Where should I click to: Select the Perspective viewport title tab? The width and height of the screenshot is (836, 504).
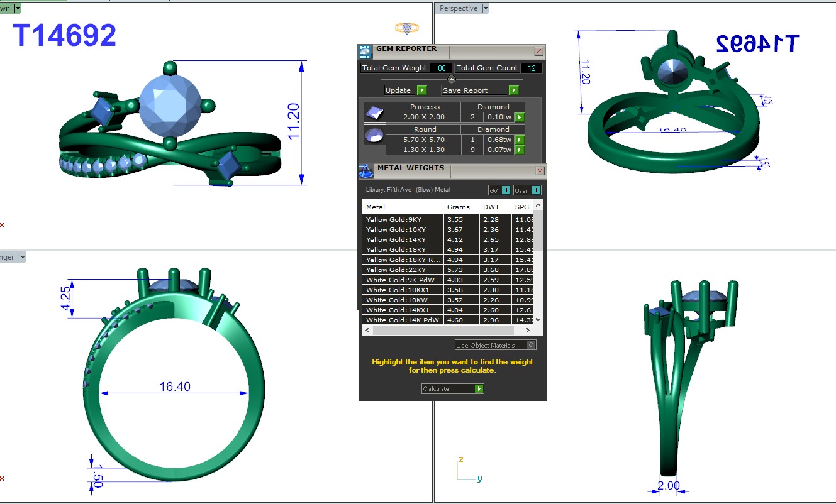459,8
